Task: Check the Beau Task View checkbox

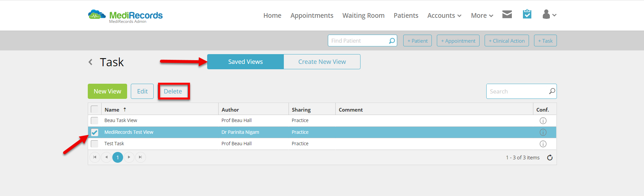Action: [x=94, y=120]
